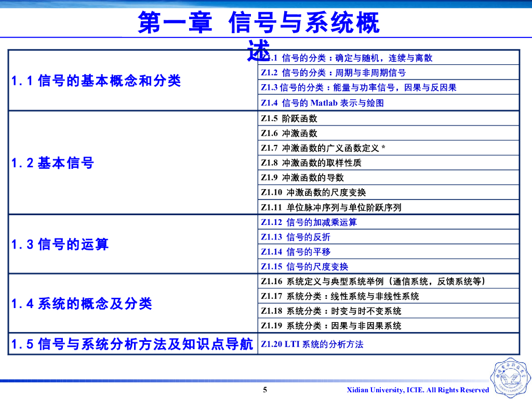Open section 1.1 信号的基本概念和分类
Viewport: 532px width, 399px height.
96,81
